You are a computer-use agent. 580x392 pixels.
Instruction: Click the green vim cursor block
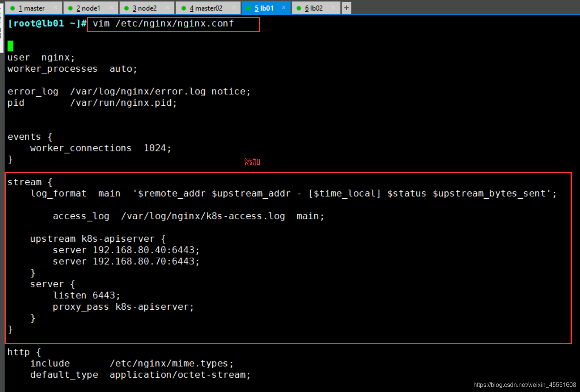pos(10,46)
